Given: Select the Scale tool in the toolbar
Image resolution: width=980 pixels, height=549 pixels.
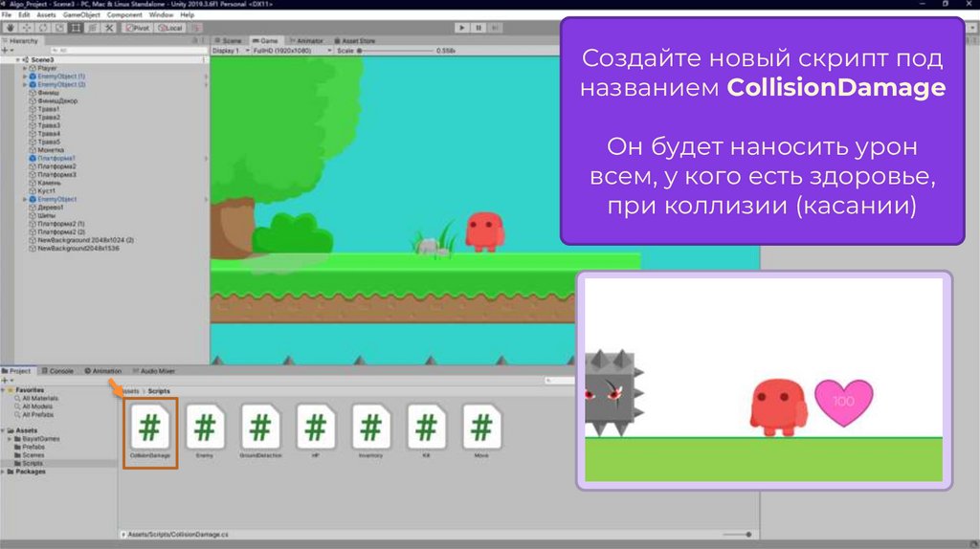Looking at the screenshot, I should click(59, 28).
